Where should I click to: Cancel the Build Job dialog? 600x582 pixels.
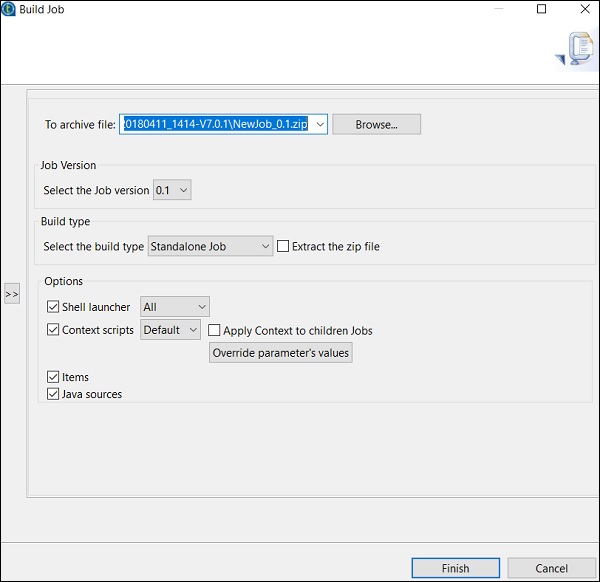pyautogui.click(x=551, y=568)
